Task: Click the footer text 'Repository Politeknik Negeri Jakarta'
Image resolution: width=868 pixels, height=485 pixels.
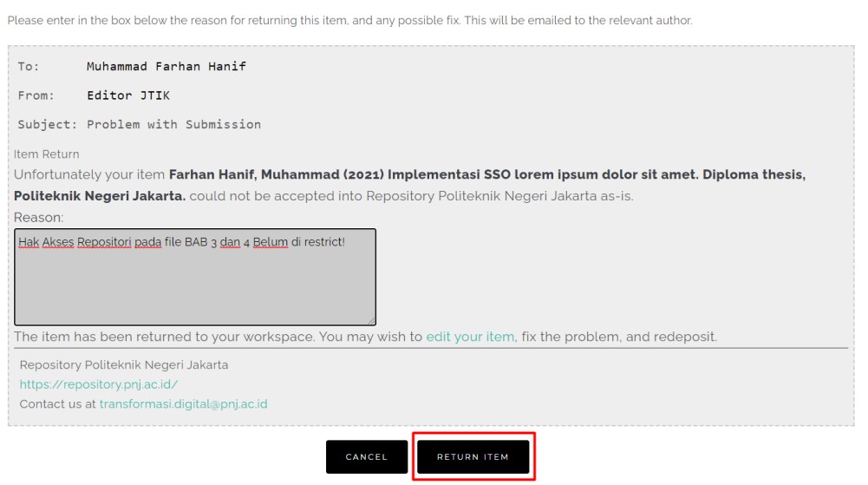Action: point(124,365)
